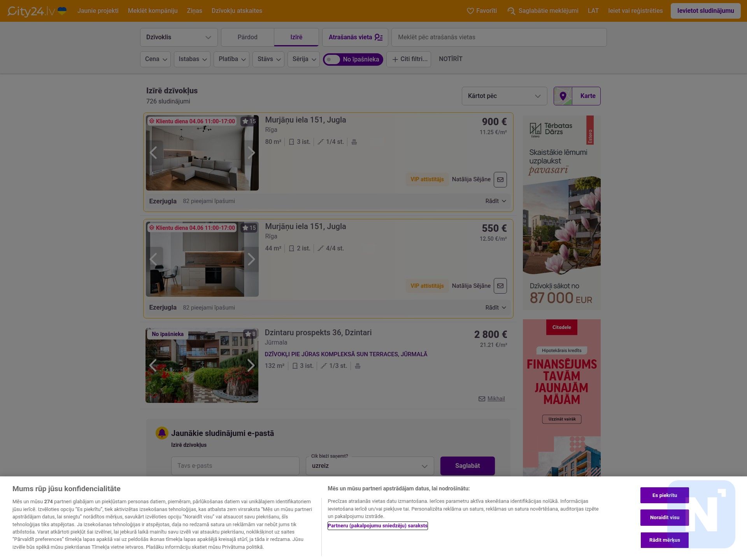
Task: Show previous photo of 550 € listing
Action: coord(153,259)
